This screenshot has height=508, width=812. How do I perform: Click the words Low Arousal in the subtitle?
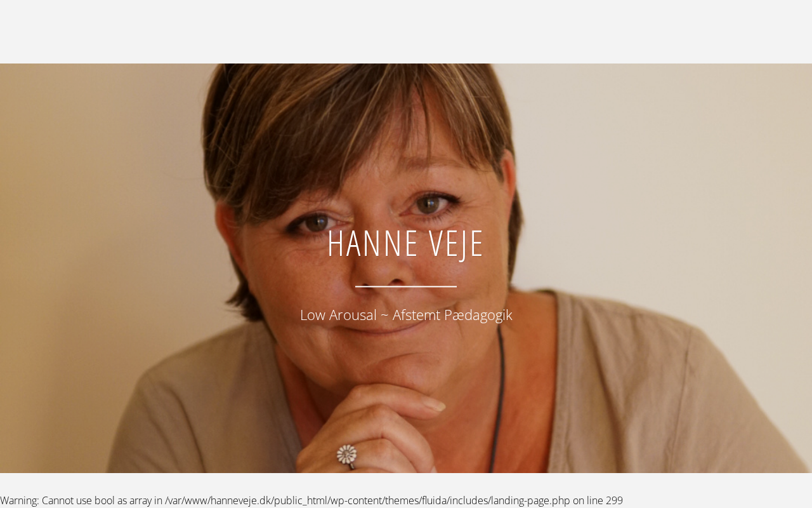(x=338, y=315)
